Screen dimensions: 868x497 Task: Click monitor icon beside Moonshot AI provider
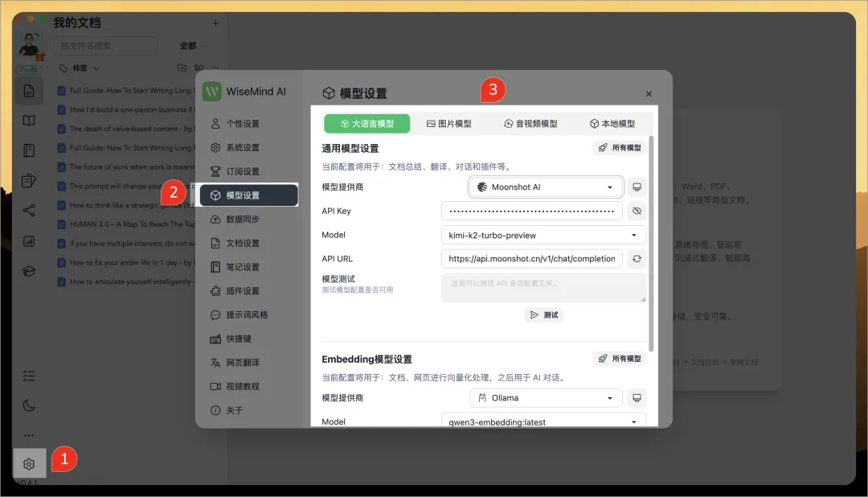pyautogui.click(x=638, y=186)
